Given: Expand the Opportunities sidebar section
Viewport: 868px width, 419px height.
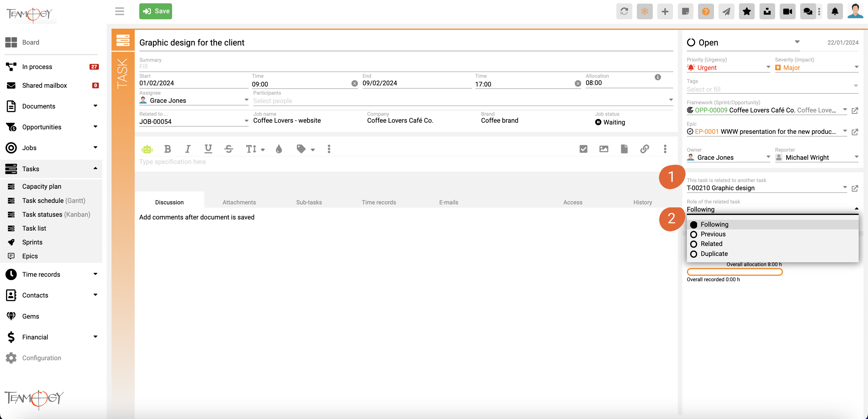Looking at the screenshot, I should [x=95, y=127].
